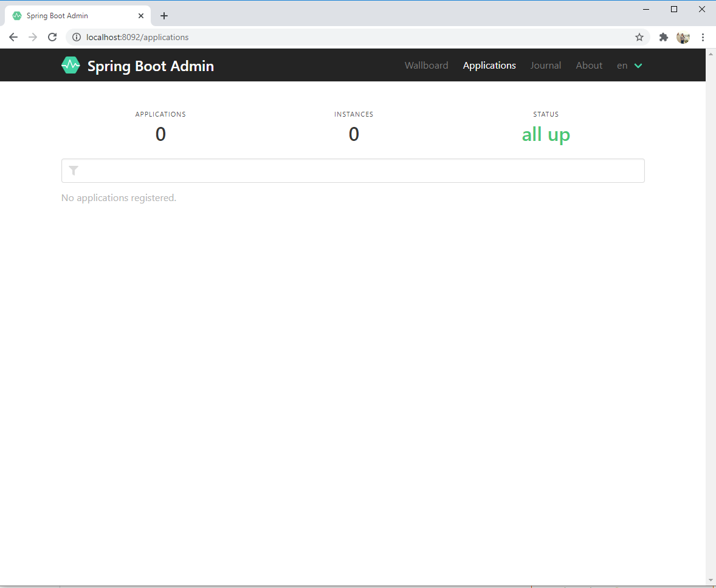Open the Journal section
Viewport: 716px width, 588px height.
point(545,65)
